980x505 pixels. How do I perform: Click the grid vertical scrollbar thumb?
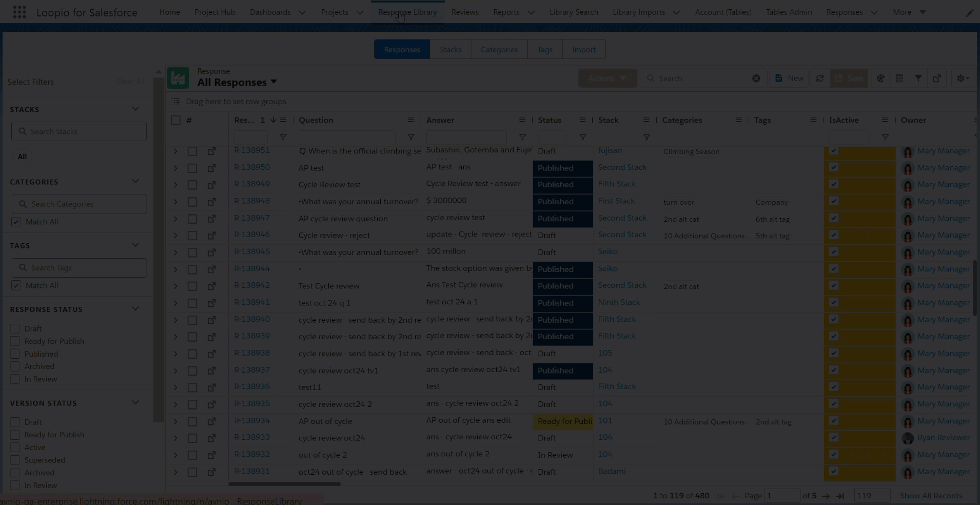[974, 287]
